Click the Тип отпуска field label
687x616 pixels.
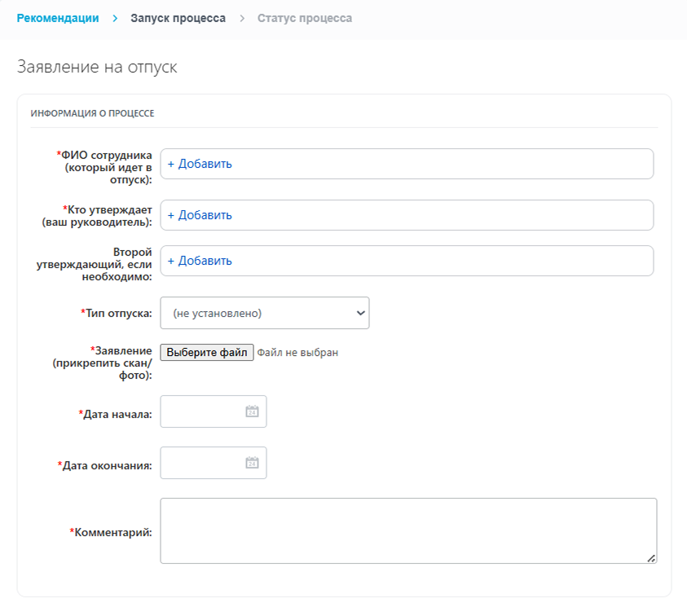pyautogui.click(x=117, y=313)
